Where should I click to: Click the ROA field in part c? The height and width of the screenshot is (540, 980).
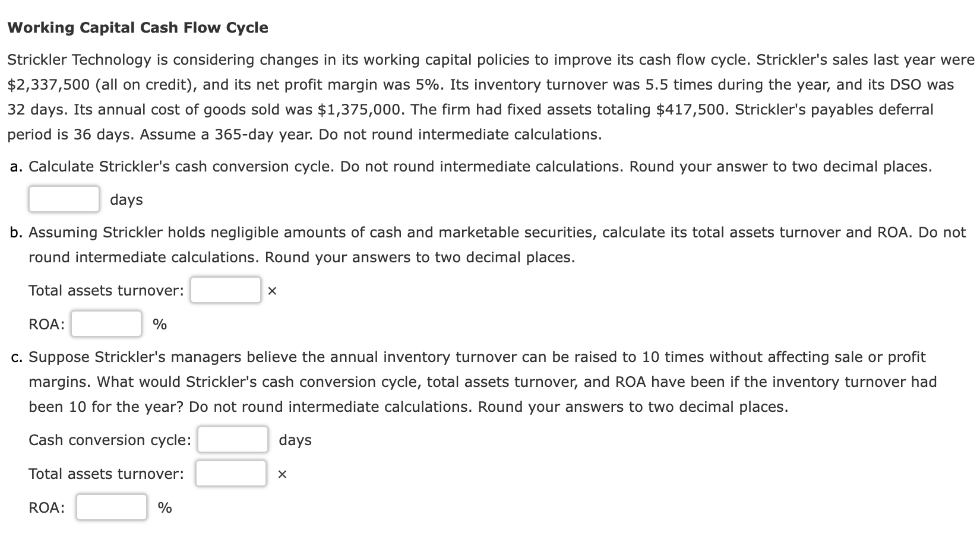coord(111,507)
